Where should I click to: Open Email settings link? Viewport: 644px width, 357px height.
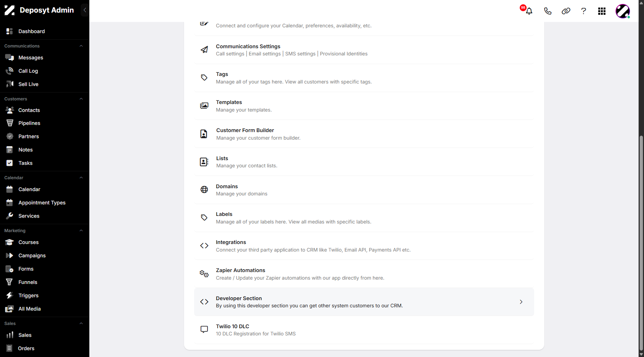(x=265, y=54)
